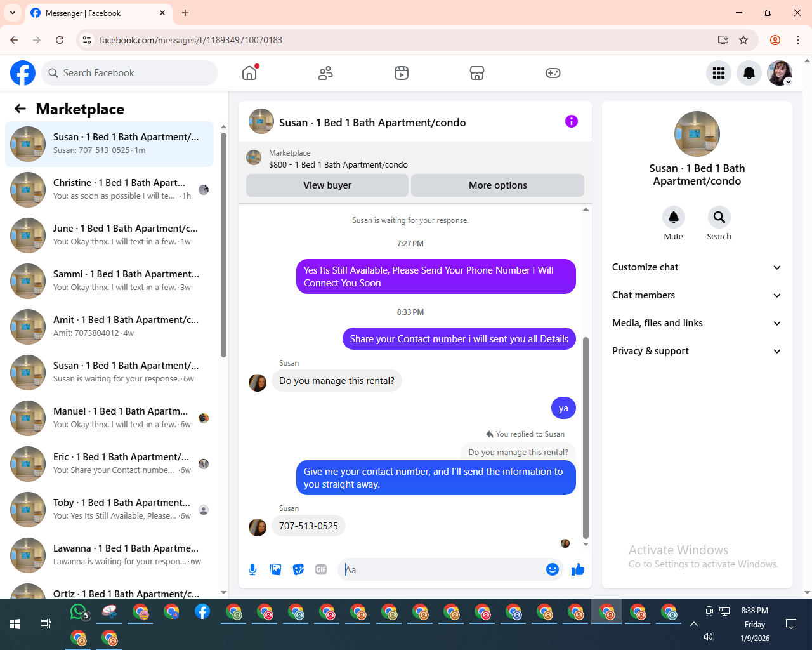Click the 'ya' sent message bubble
Viewport: 812px width, 650px height.
[x=563, y=408]
